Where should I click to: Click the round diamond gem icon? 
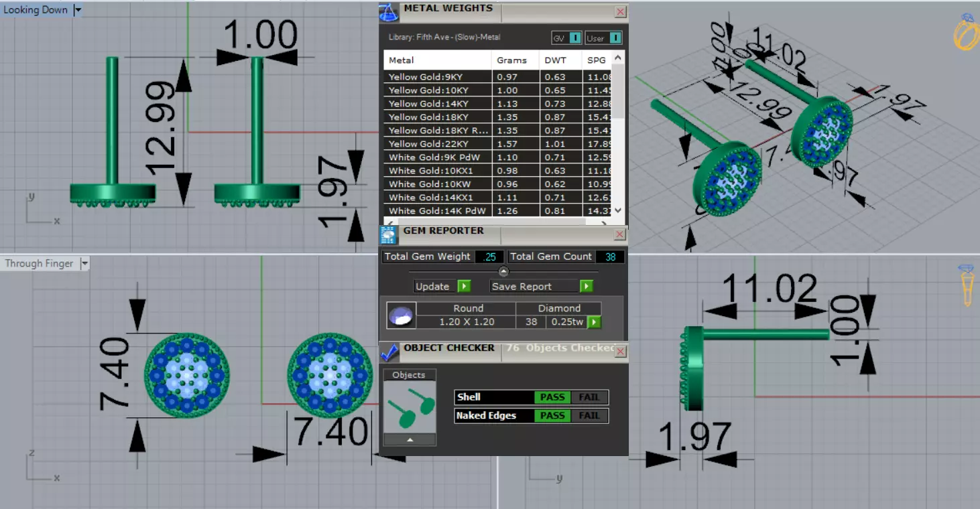pos(402,315)
